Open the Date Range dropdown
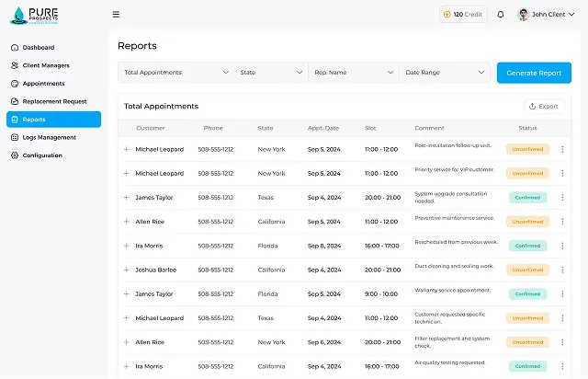This screenshot has height=379, width=588. (445, 72)
